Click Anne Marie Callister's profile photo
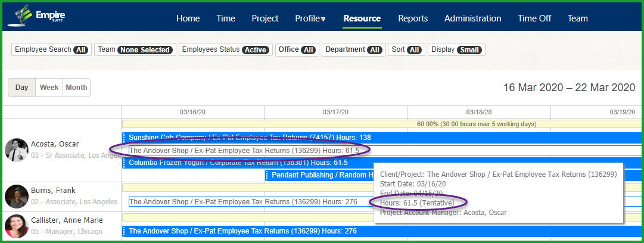644x243 pixels. [x=17, y=226]
